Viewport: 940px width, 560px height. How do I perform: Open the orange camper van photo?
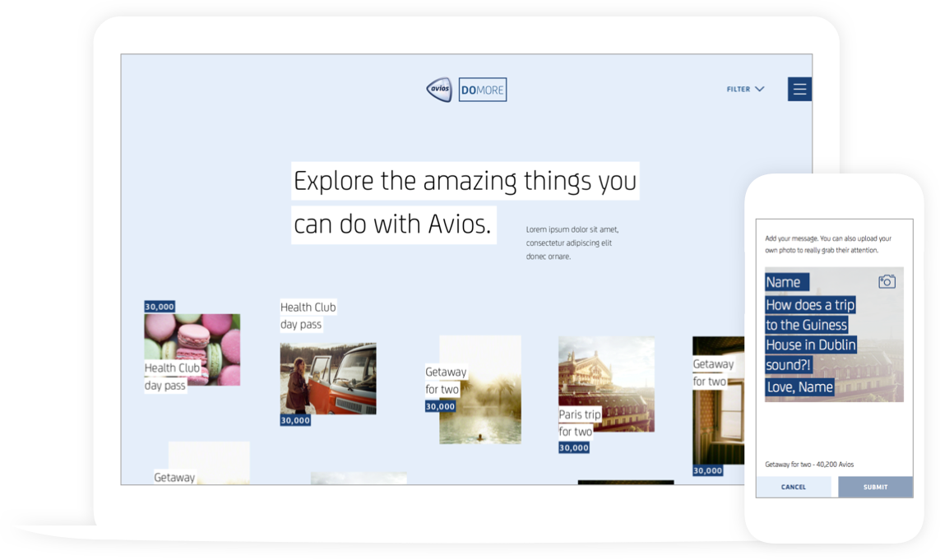(x=328, y=378)
